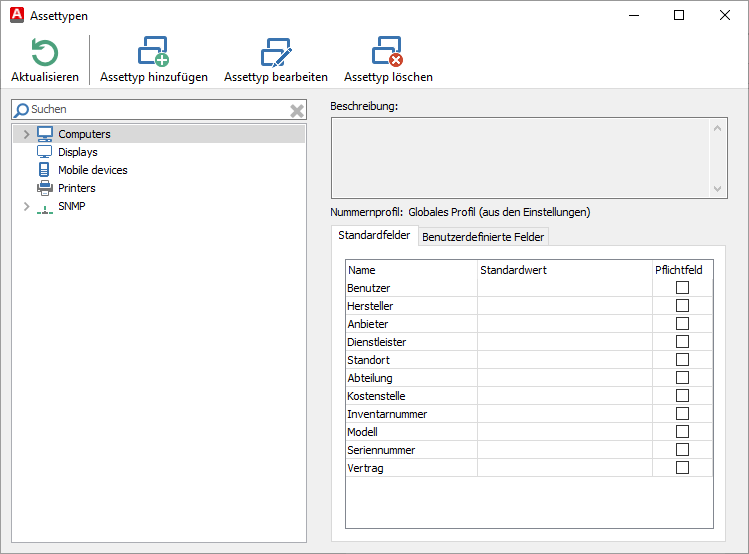Screen dimensions: 749x554
Task: Click the Standardwert cell for Standort
Action: click(x=565, y=360)
